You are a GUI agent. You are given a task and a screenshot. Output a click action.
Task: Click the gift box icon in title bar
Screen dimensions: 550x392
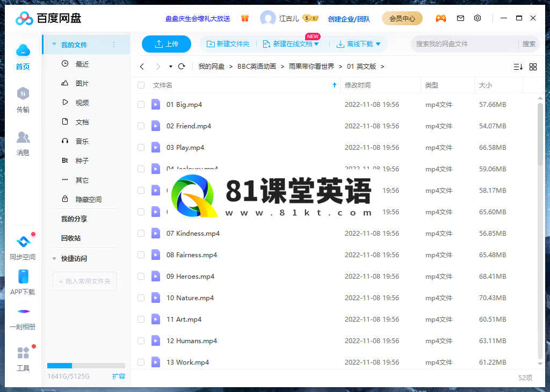pos(245,18)
